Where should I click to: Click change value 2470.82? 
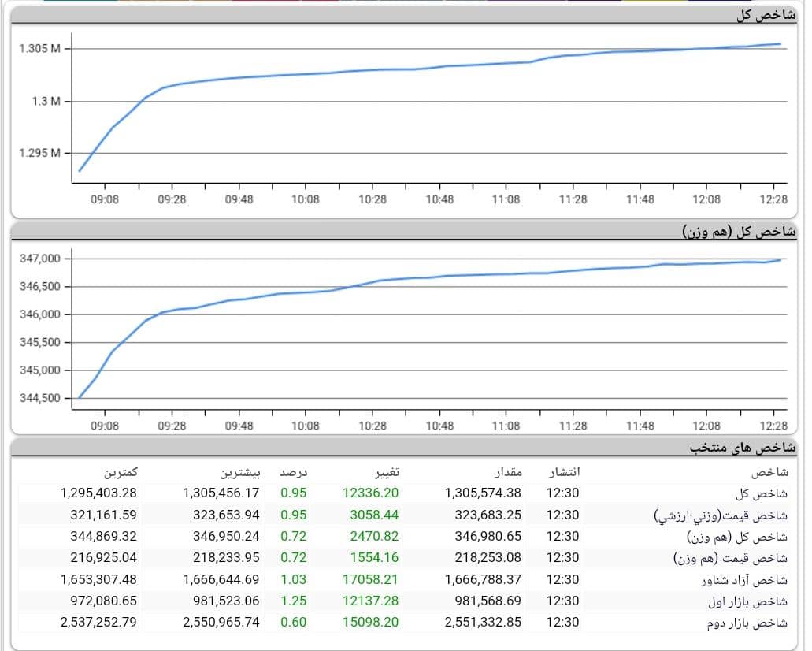pos(374,537)
